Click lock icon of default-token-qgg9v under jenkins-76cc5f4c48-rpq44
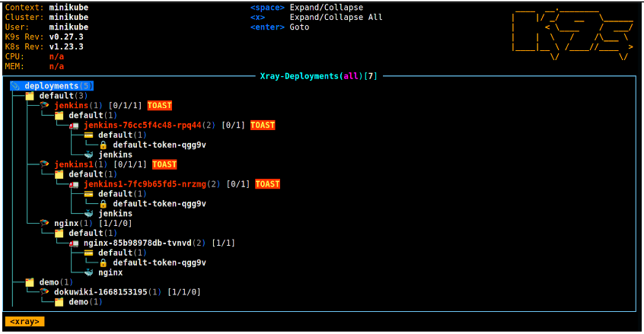Image resolution: width=644 pixels, height=334 pixels. (x=103, y=145)
